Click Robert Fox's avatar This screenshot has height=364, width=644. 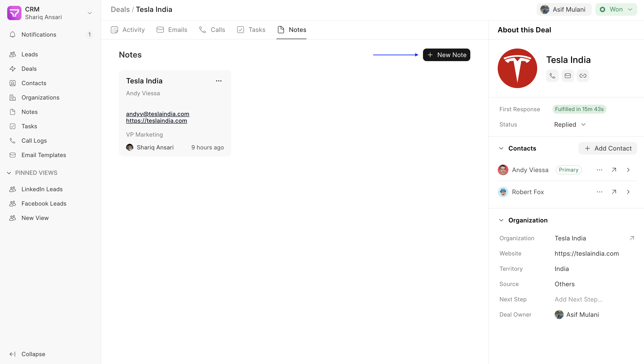coord(503,192)
